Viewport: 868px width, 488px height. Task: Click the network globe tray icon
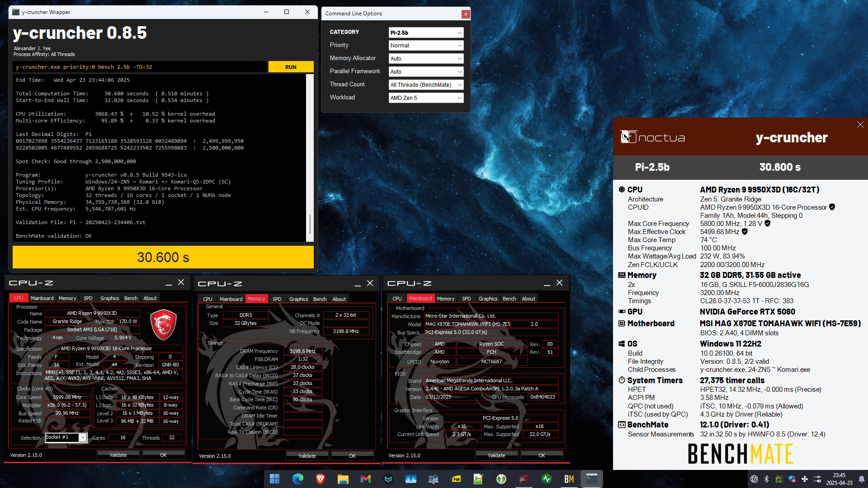[x=754, y=479]
